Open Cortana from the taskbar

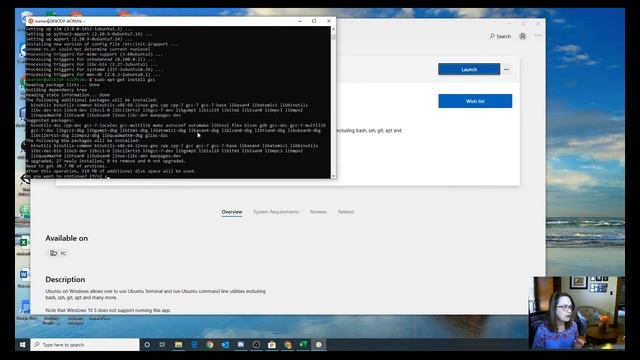[x=147, y=345]
